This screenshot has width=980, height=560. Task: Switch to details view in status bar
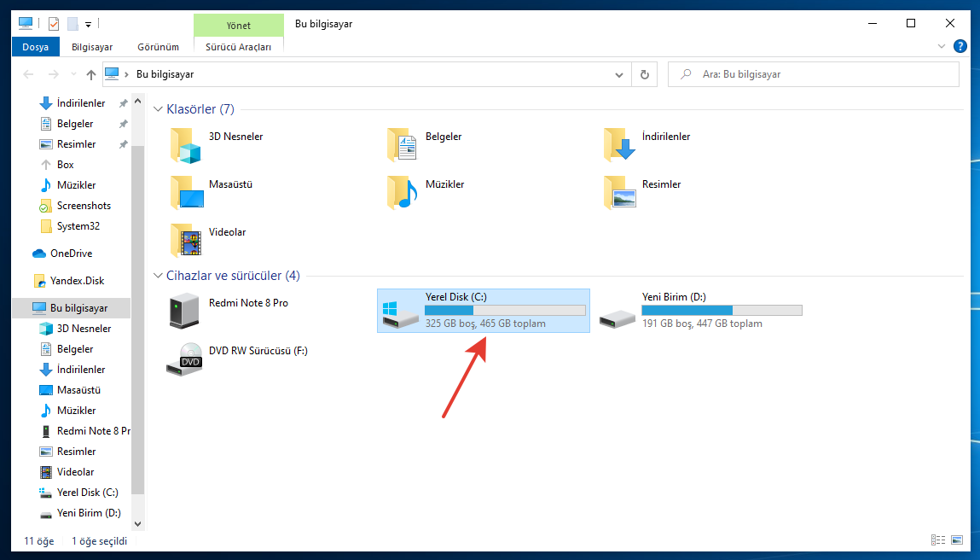tap(939, 540)
